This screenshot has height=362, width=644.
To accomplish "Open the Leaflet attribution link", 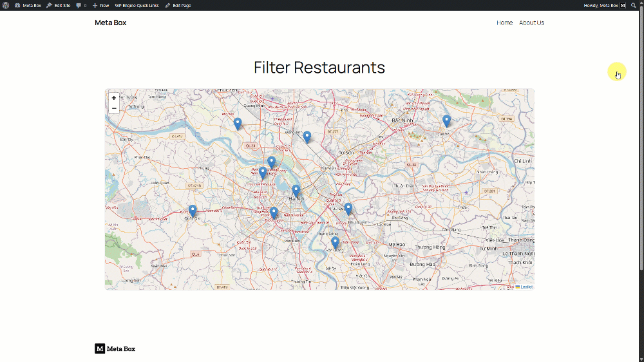I will (524, 287).
